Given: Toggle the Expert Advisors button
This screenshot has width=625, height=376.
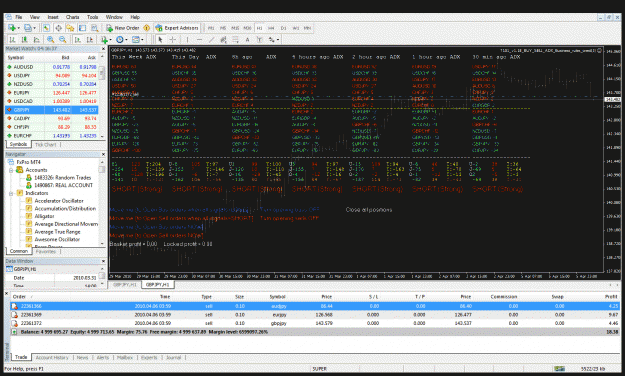Looking at the screenshot, I should coord(177,28).
